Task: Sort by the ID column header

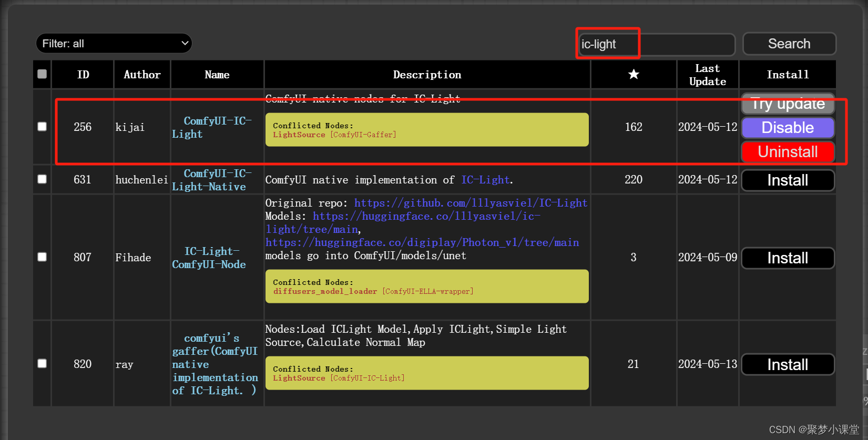Action: coord(83,75)
